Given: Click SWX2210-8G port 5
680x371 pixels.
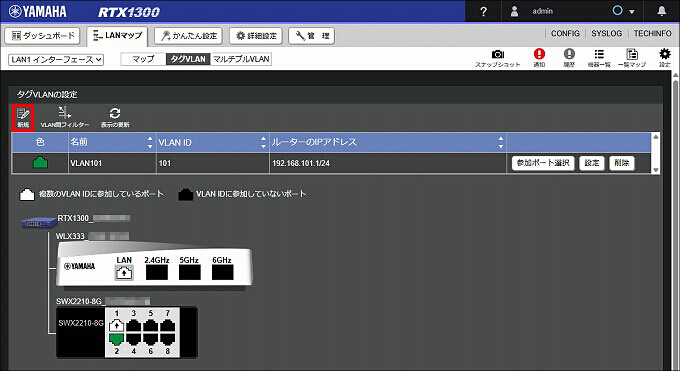Looking at the screenshot, I should tap(150, 325).
